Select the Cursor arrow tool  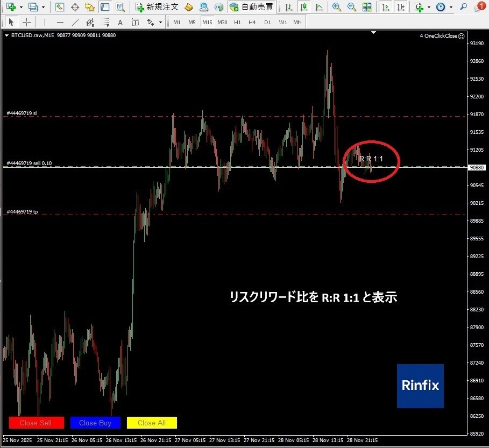(11, 22)
